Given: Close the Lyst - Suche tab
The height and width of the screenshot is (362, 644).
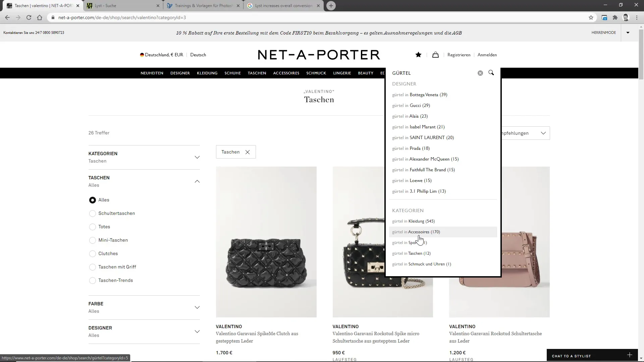Looking at the screenshot, I should pos(158,6).
